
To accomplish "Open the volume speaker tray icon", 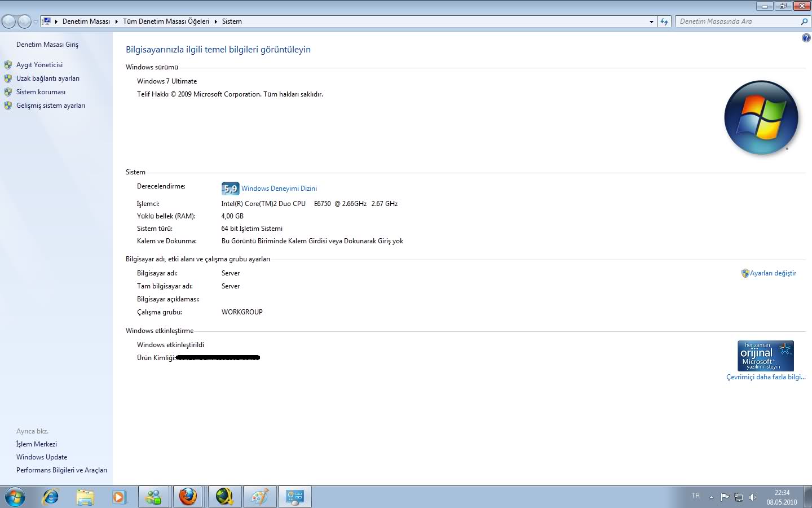I will coord(752,497).
